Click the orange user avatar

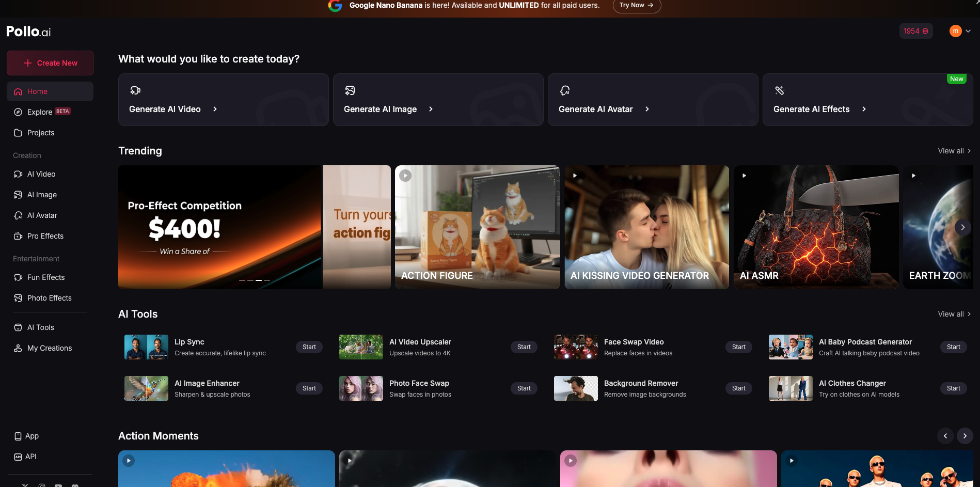coord(956,31)
